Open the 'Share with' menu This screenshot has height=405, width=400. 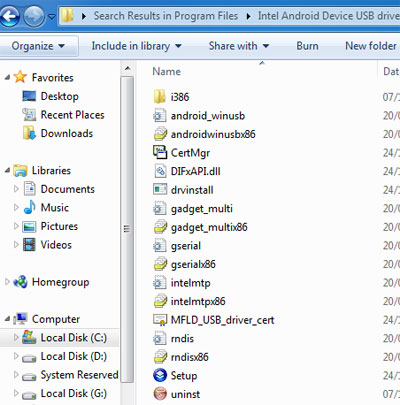point(239,46)
